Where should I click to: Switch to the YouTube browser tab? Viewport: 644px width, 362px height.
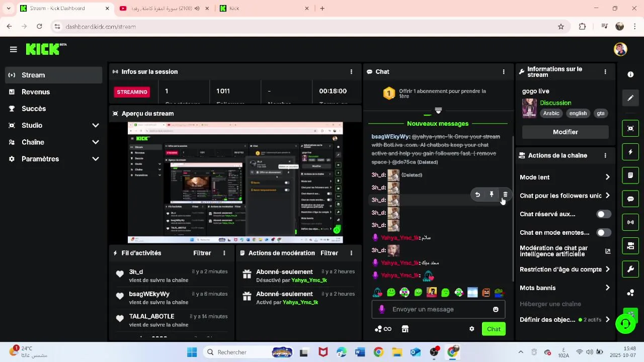[165, 8]
